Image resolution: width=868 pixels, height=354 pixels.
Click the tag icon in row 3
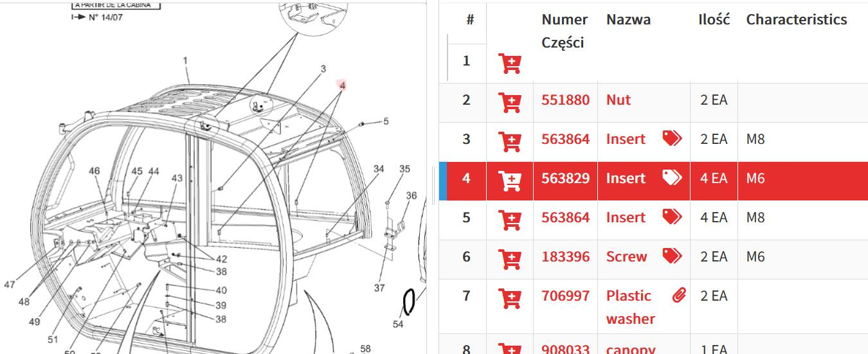pyautogui.click(x=672, y=138)
